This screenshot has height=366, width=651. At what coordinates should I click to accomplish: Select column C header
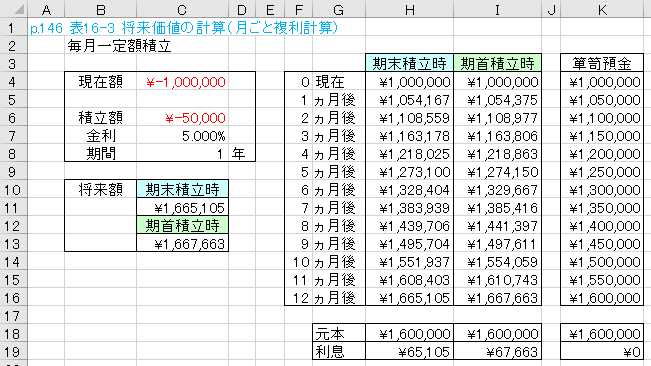tap(182, 9)
